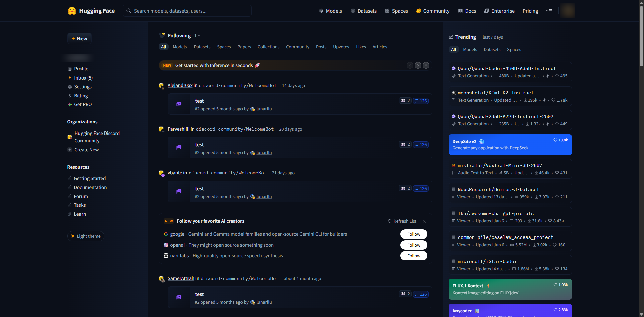644x317 pixels.
Task: Click the reactions count in Parveshiiii's post
Action: (405, 144)
